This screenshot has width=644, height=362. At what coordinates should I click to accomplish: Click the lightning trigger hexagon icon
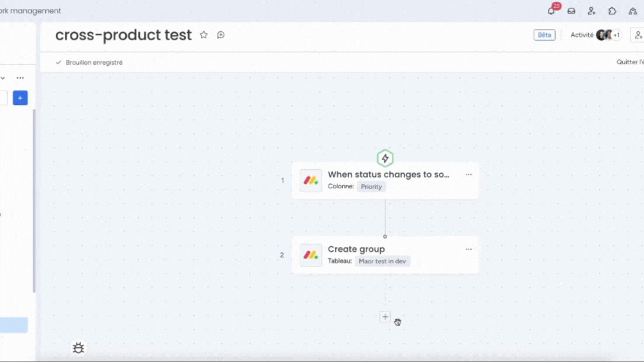tap(385, 158)
